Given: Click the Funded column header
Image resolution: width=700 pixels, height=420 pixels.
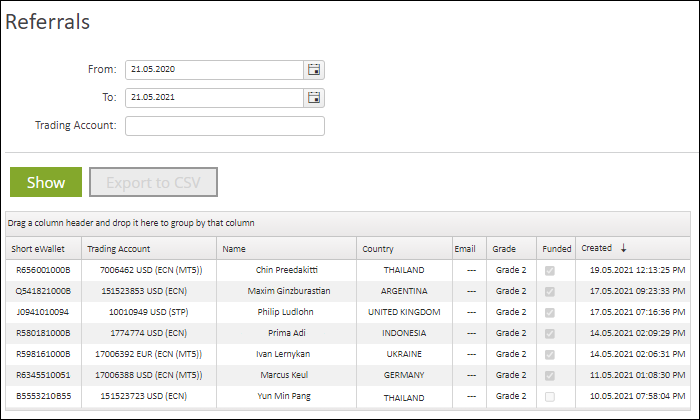Looking at the screenshot, I should click(554, 249).
